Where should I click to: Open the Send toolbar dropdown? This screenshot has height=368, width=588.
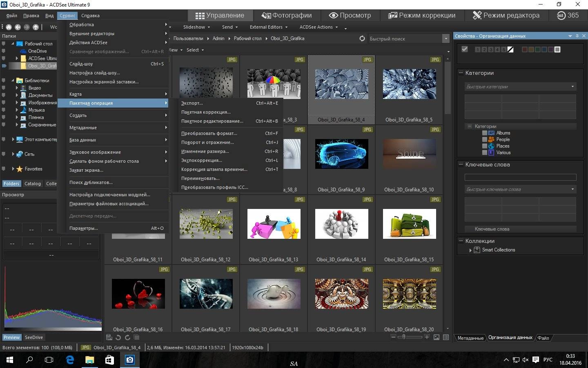[x=230, y=27]
